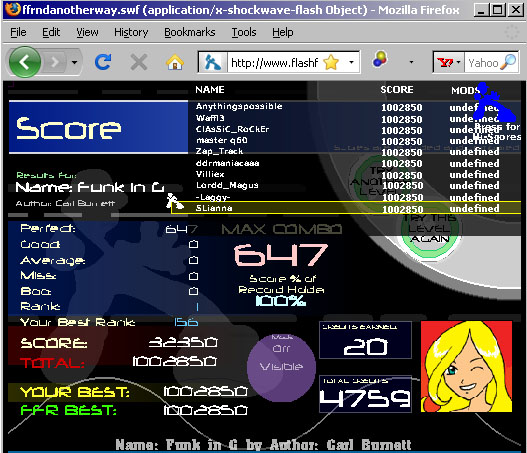Select the highlighted SLianna score row

346,208
